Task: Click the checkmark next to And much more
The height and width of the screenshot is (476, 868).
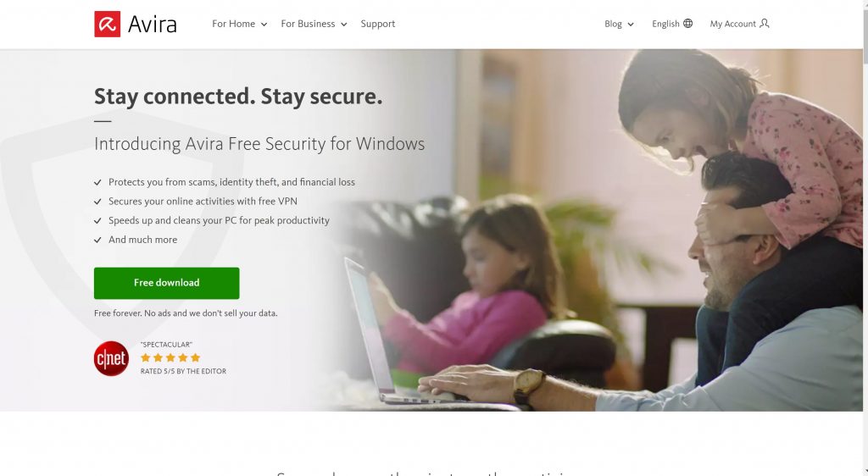Action: [97, 240]
